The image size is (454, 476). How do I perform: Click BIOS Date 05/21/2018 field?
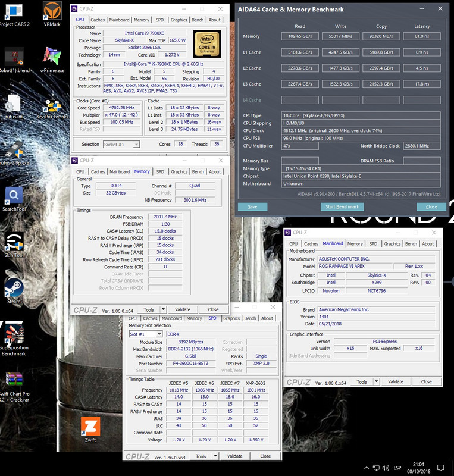376,324
